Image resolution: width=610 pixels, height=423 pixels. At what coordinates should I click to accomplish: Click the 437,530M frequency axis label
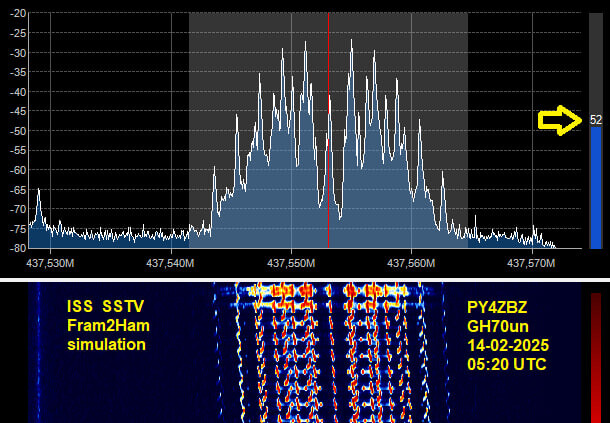50,263
